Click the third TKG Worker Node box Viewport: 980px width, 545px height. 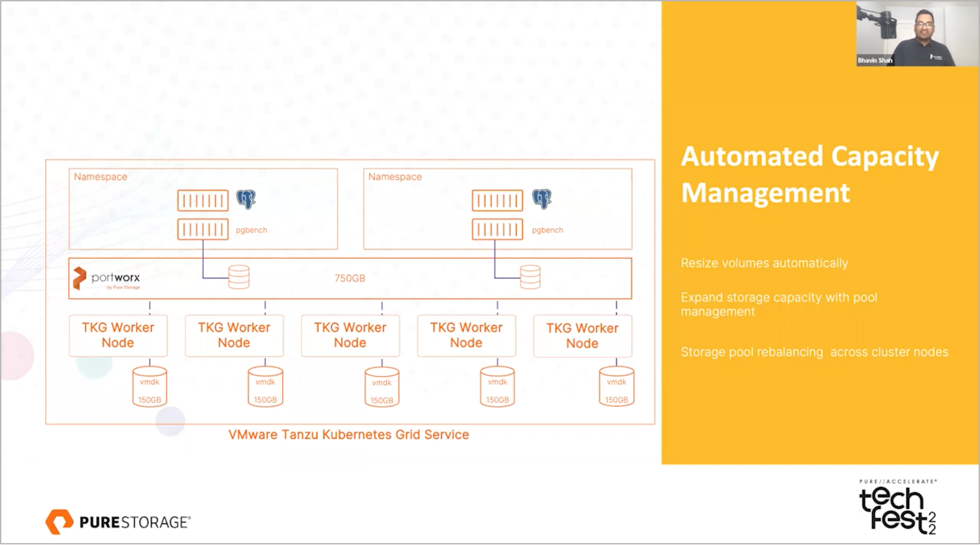click(x=350, y=335)
